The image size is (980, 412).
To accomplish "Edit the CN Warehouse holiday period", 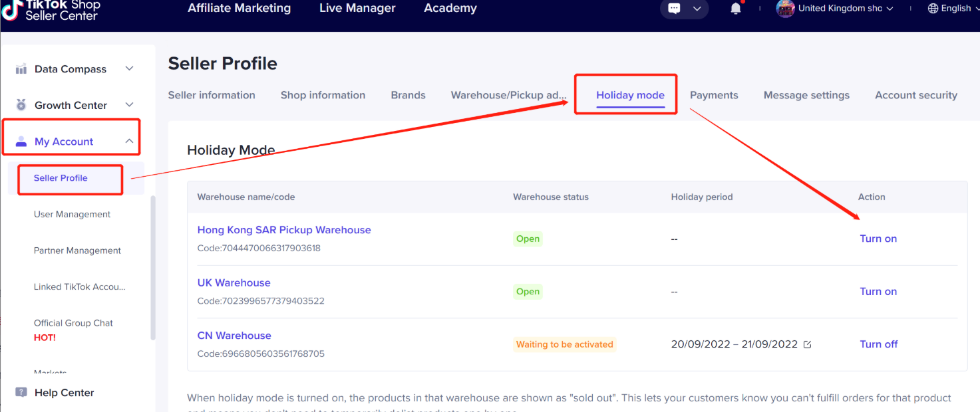I will [807, 344].
